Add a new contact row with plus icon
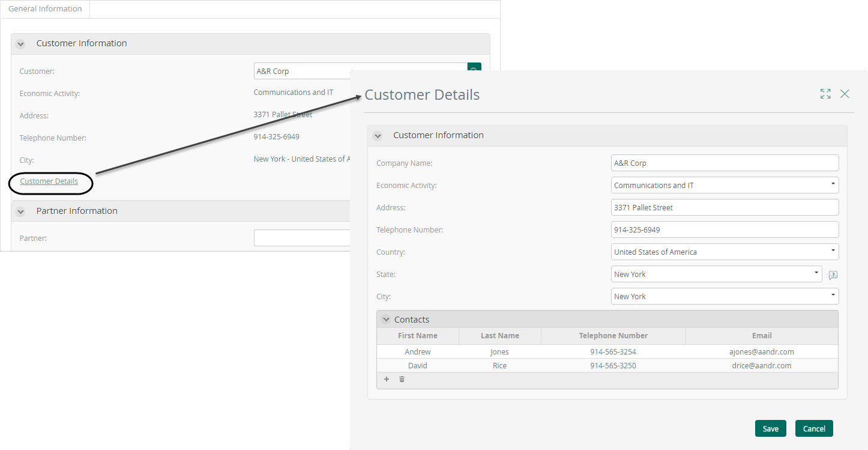Viewport: 868px width, 450px height. click(x=387, y=379)
